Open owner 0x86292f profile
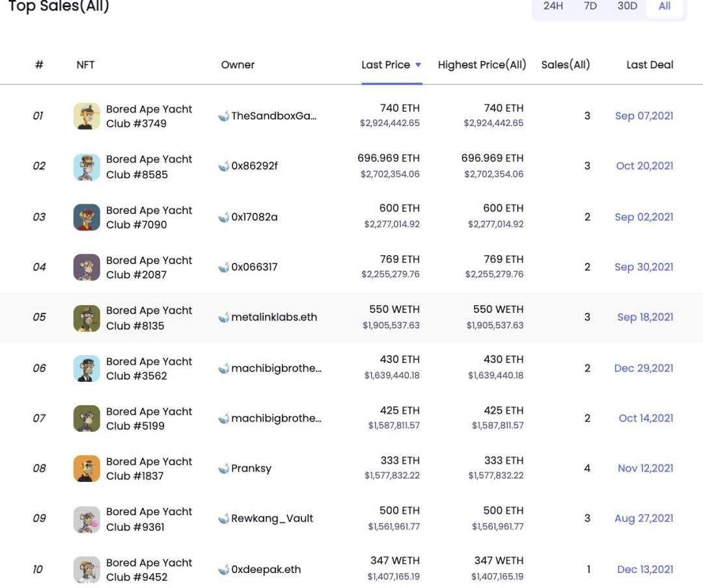703x588 pixels. point(255,166)
